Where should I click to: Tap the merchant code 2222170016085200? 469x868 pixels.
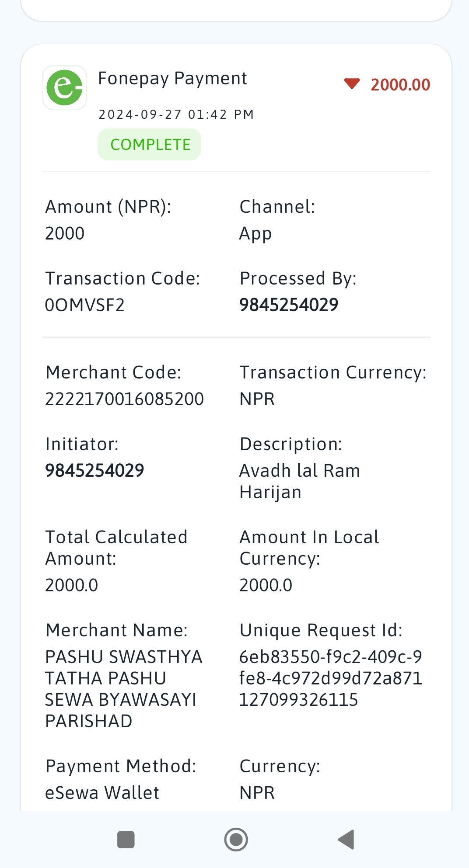point(125,399)
